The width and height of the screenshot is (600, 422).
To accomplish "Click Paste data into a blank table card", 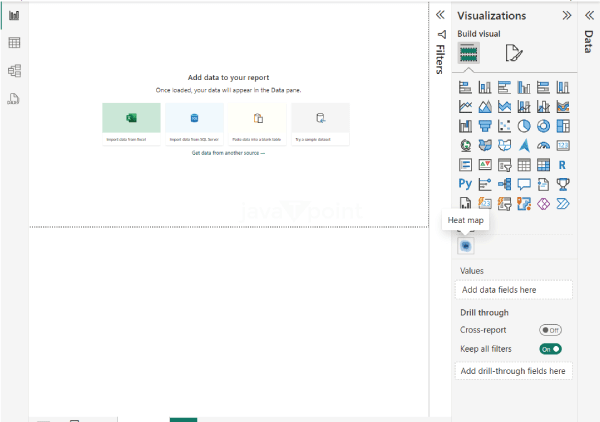I will coord(257,124).
